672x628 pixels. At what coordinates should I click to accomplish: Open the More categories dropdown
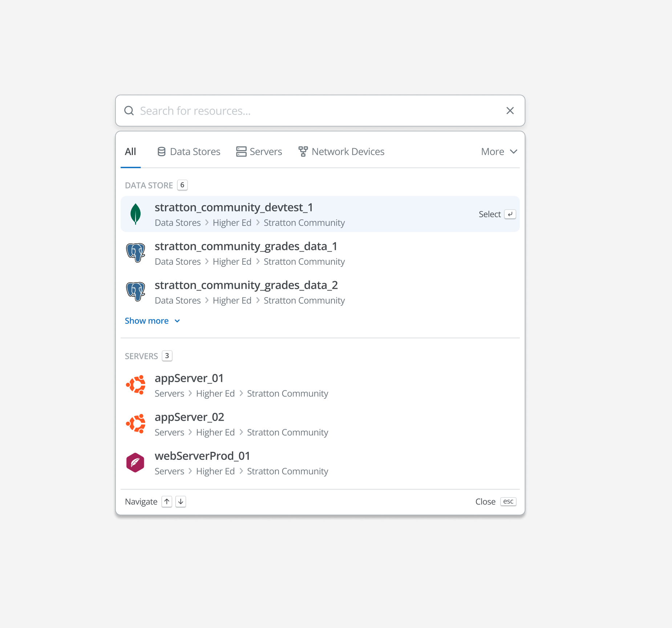[x=499, y=151]
